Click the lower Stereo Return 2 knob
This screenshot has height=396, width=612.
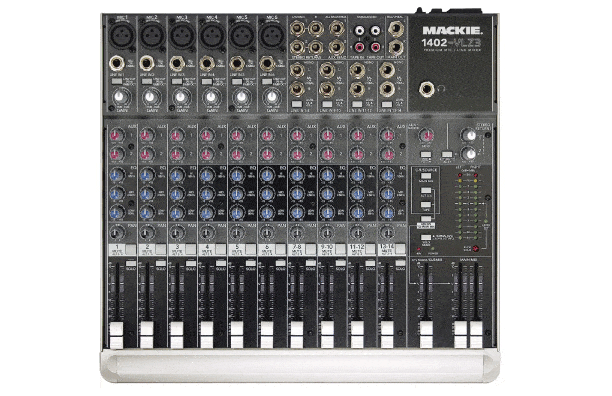(468, 154)
